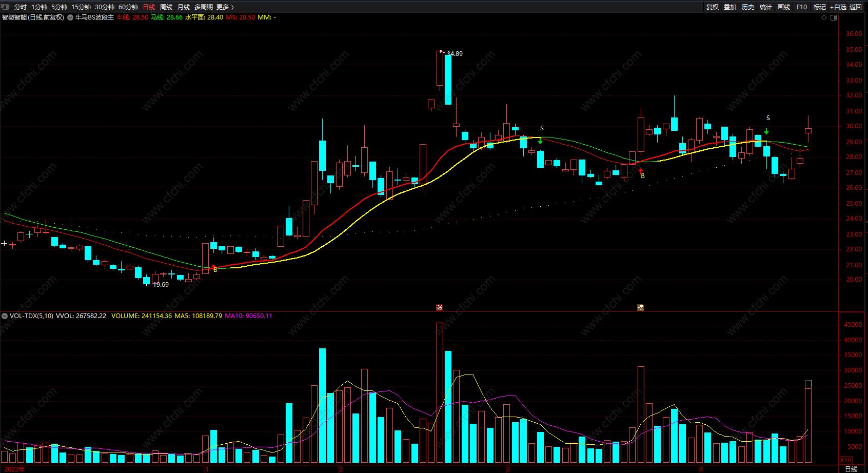Click the 榜 event marker icon
This screenshot has width=868, height=473.
[640, 308]
